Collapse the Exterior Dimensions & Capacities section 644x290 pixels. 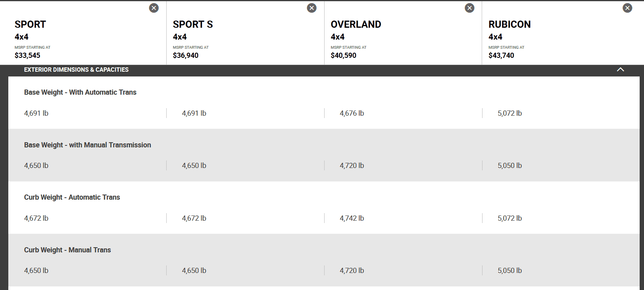620,70
